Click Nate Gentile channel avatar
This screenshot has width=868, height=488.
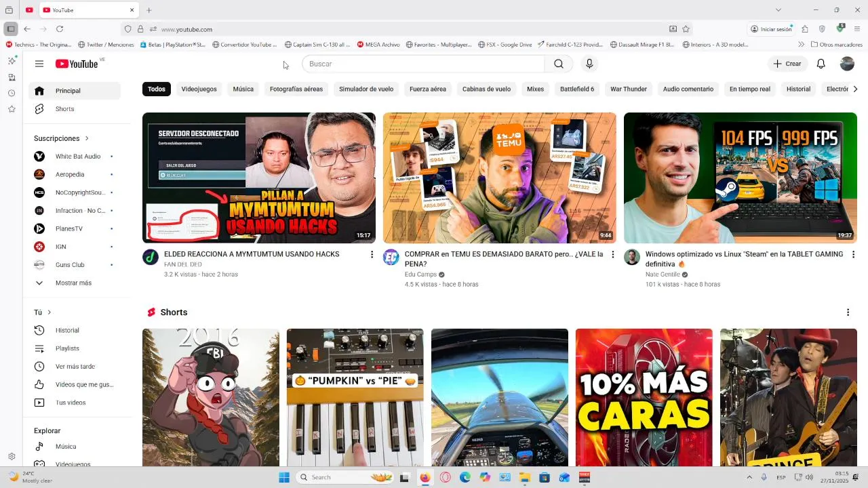632,258
